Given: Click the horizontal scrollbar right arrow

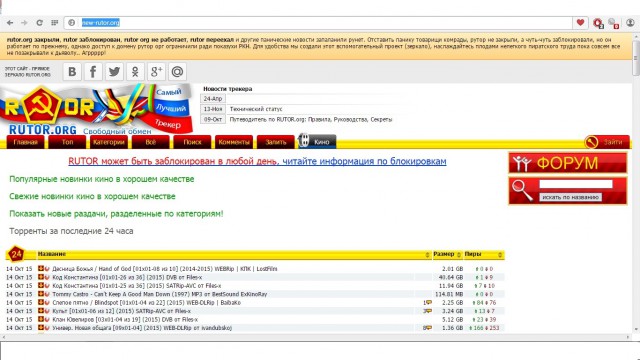Looking at the screenshot, I should click(x=628, y=337).
